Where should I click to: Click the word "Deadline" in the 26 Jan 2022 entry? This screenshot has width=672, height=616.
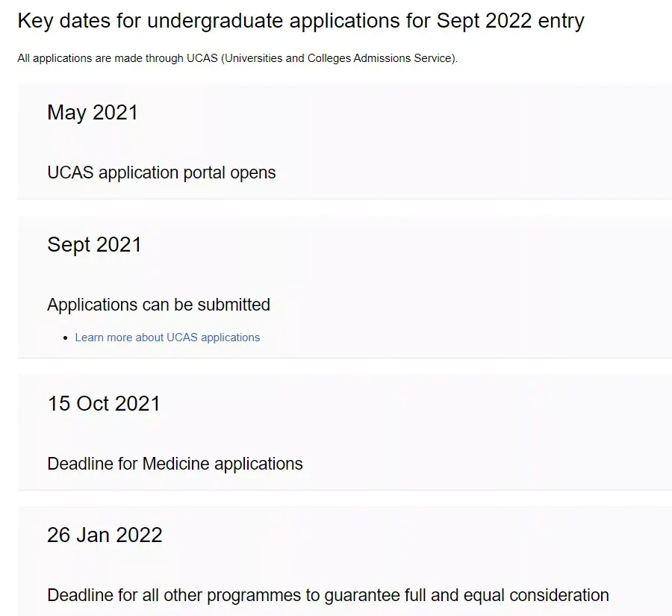[x=80, y=595]
